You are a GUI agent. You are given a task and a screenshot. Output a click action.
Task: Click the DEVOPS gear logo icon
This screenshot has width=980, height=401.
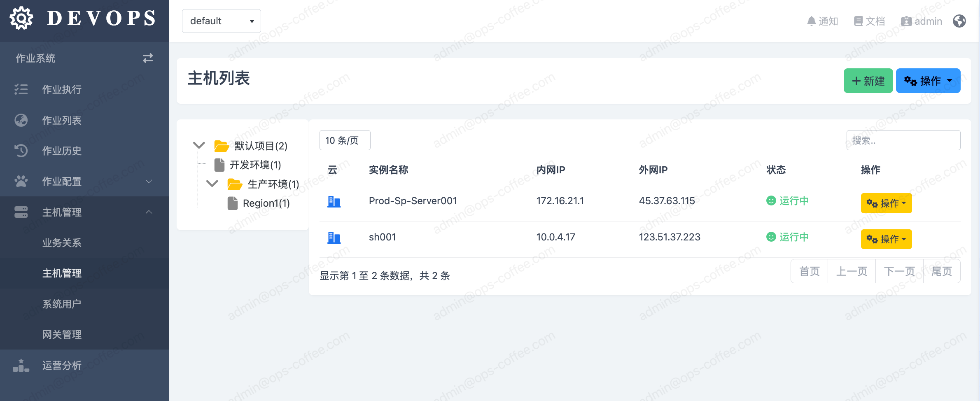point(21,19)
